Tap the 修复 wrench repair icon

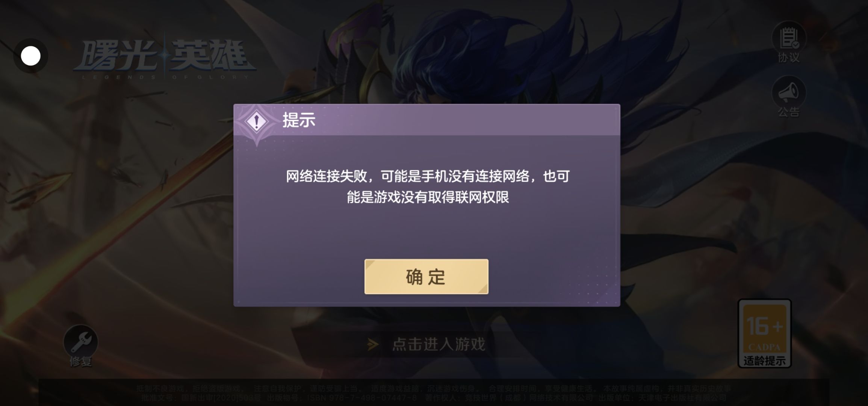click(80, 342)
